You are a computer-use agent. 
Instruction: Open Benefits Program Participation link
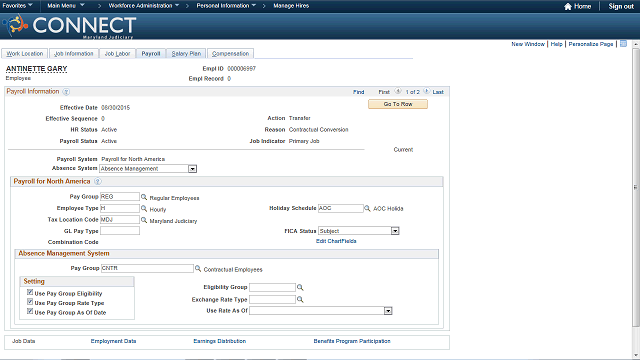pyautogui.click(x=352, y=341)
